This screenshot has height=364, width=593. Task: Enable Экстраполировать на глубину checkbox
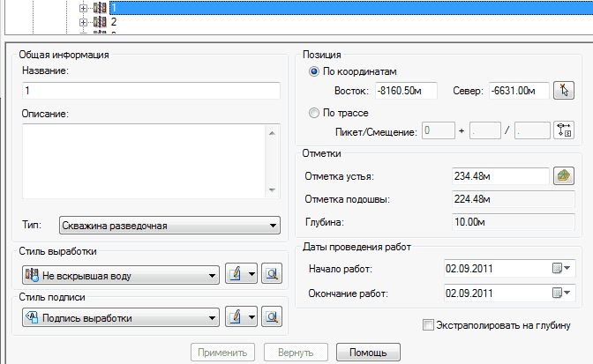pyautogui.click(x=429, y=325)
